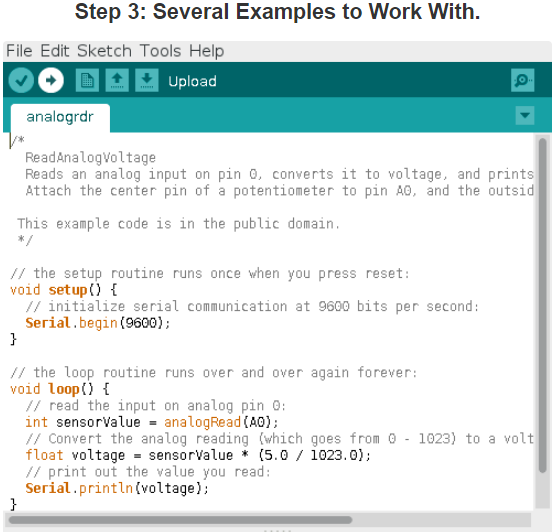Open the Help menu

[x=206, y=51]
